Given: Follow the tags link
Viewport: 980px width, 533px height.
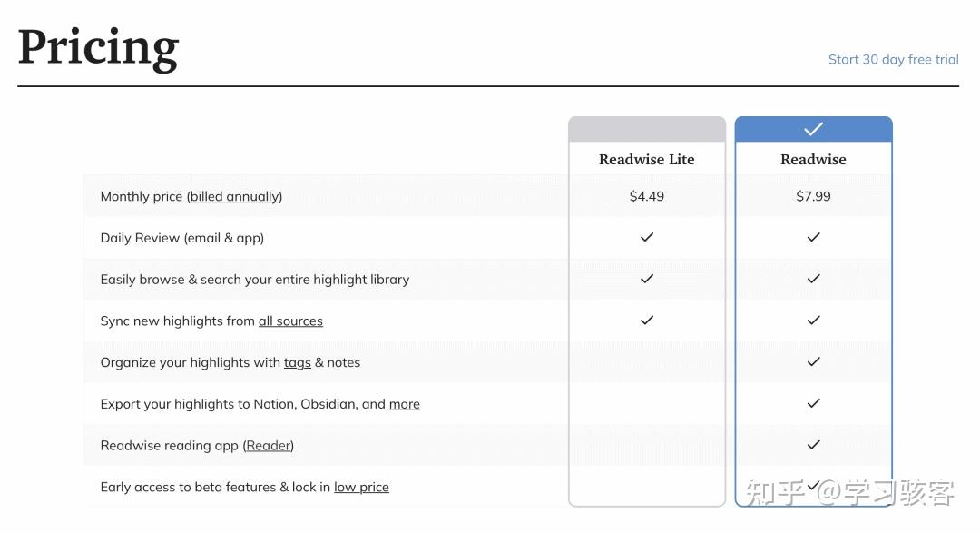Looking at the screenshot, I should [297, 363].
